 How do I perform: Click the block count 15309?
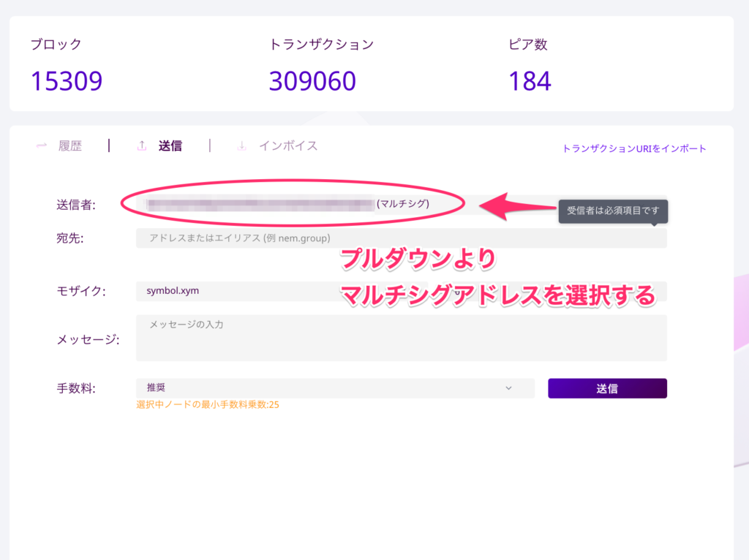click(67, 81)
